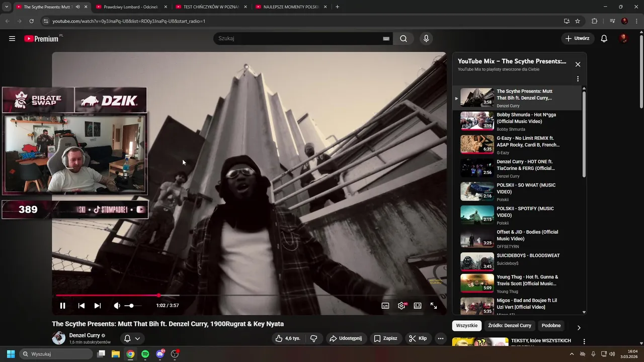This screenshot has height=362, width=644.
Task: Go to YouTube Premium home logo
Action: point(42,39)
